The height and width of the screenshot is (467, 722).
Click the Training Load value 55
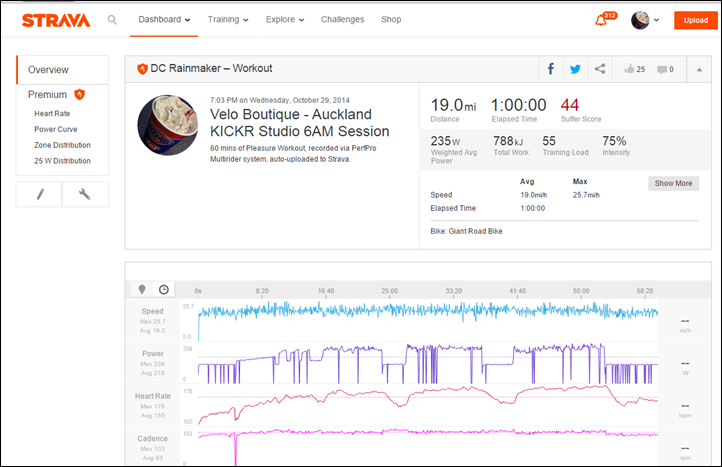pos(549,141)
